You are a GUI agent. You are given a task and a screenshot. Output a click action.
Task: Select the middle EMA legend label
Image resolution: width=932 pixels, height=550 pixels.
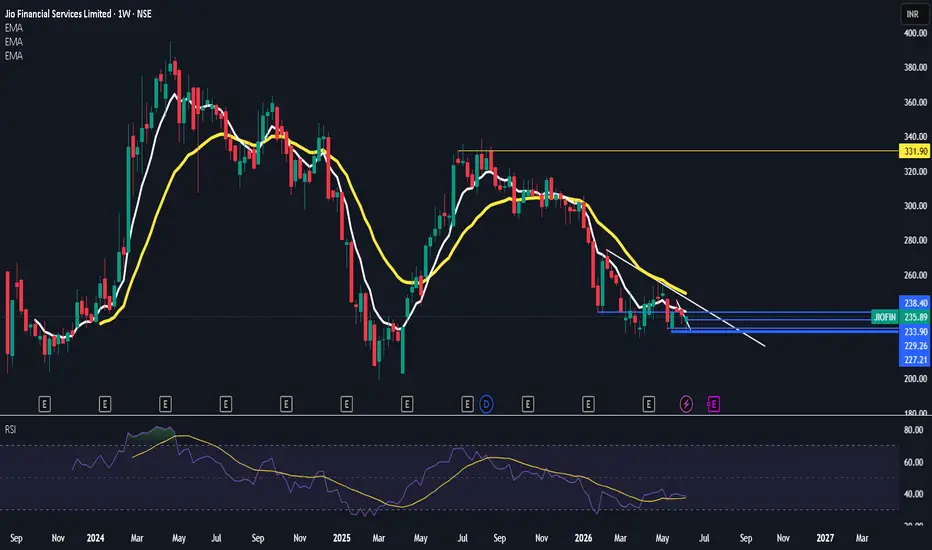click(x=14, y=42)
